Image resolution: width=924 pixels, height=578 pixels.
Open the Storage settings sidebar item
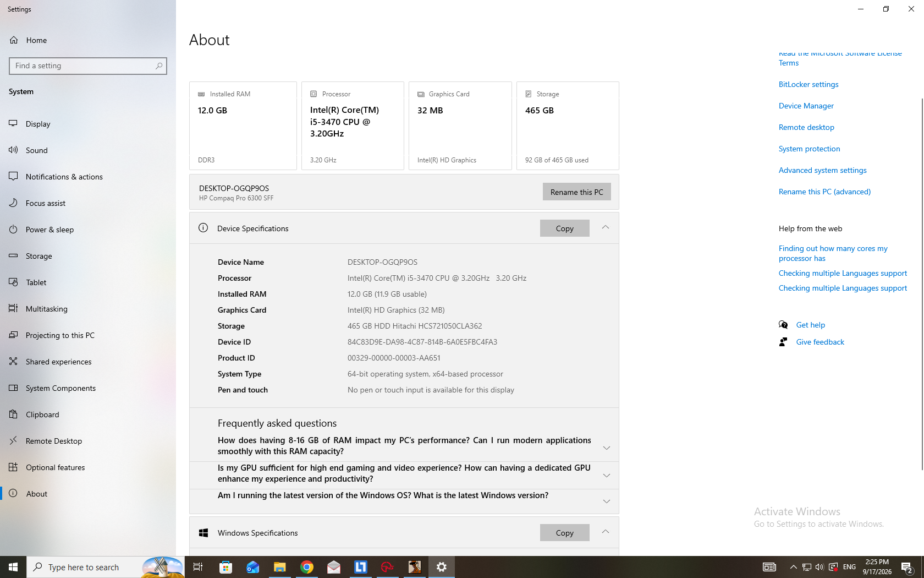pyautogui.click(x=38, y=256)
